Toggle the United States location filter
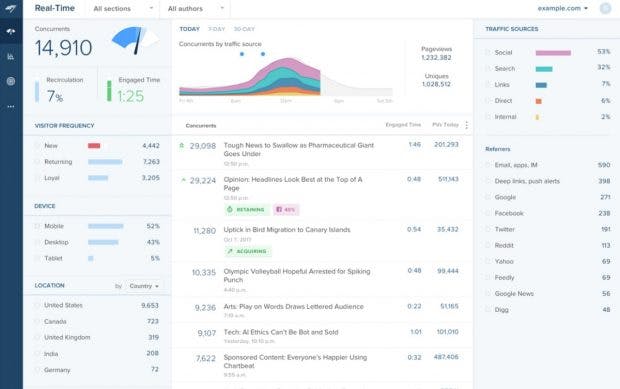 coord(37,305)
